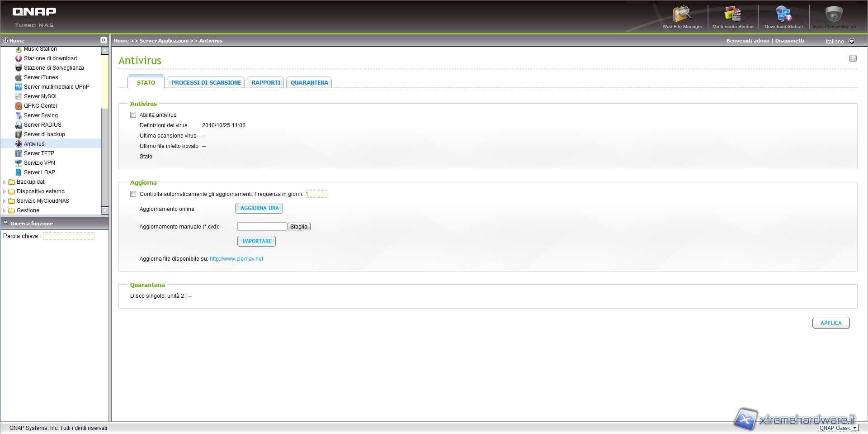The width and height of the screenshot is (868, 434).
Task: Expand the Gestione folder
Action: 5,210
